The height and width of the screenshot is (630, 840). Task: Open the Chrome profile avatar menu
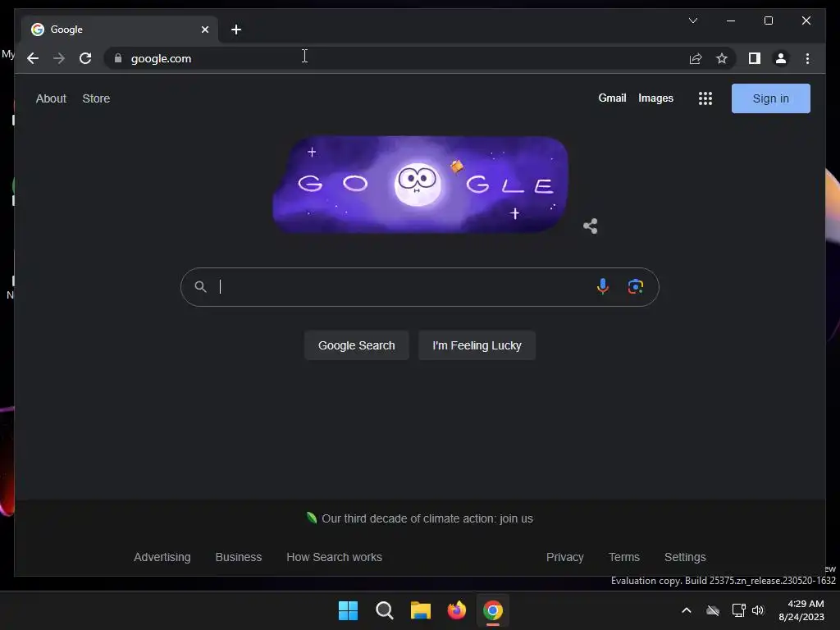[781, 58]
